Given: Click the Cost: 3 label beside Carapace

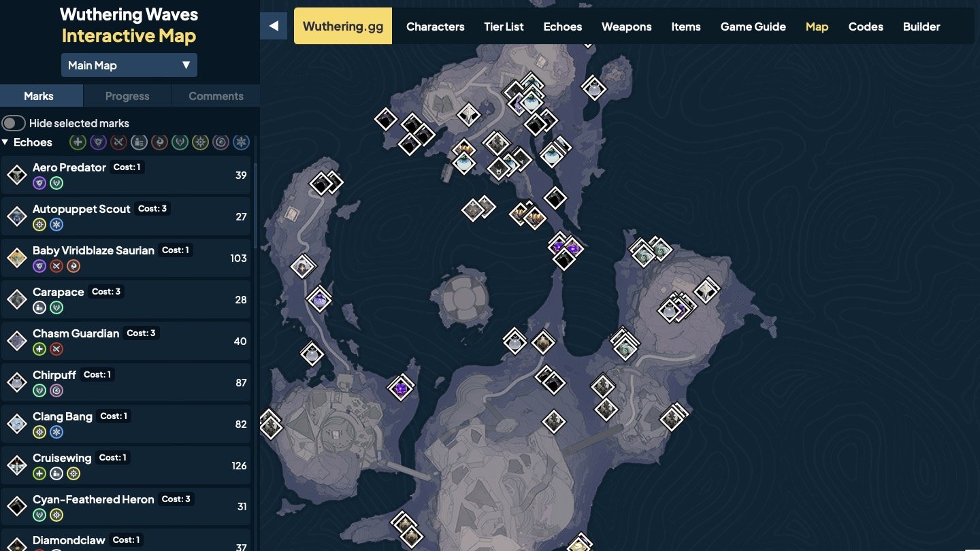Looking at the screenshot, I should pos(106,292).
